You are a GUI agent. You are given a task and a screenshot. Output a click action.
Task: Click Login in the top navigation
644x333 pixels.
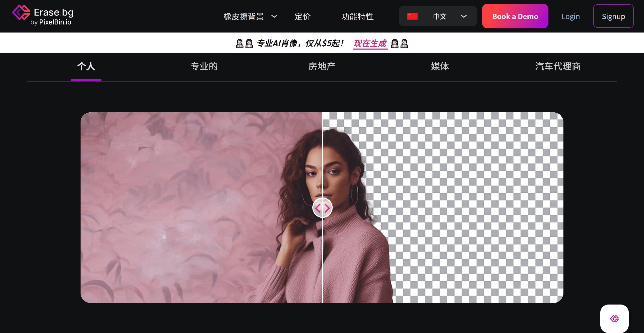[x=571, y=16]
